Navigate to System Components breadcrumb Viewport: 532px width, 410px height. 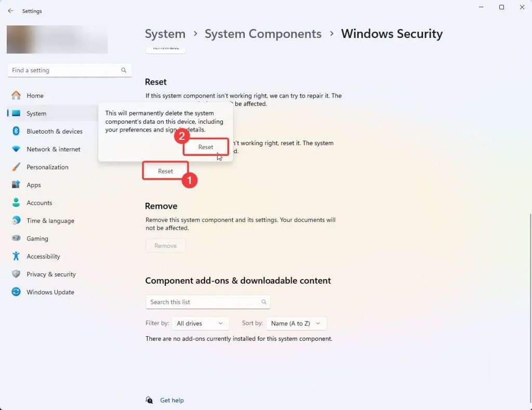click(263, 34)
